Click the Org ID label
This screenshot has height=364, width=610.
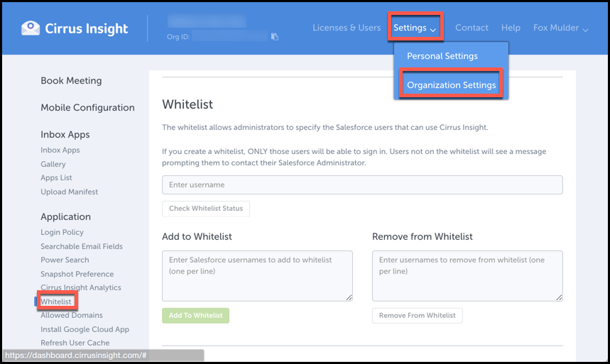[x=178, y=37]
